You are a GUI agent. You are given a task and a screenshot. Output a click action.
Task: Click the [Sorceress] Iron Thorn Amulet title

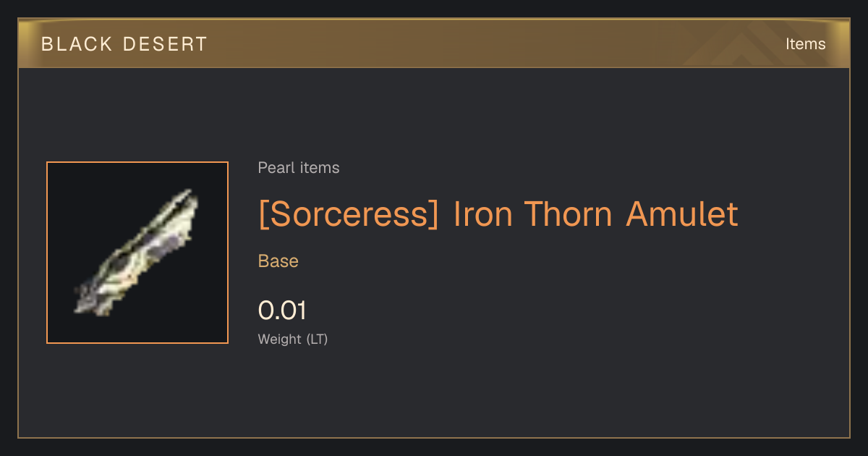498,214
